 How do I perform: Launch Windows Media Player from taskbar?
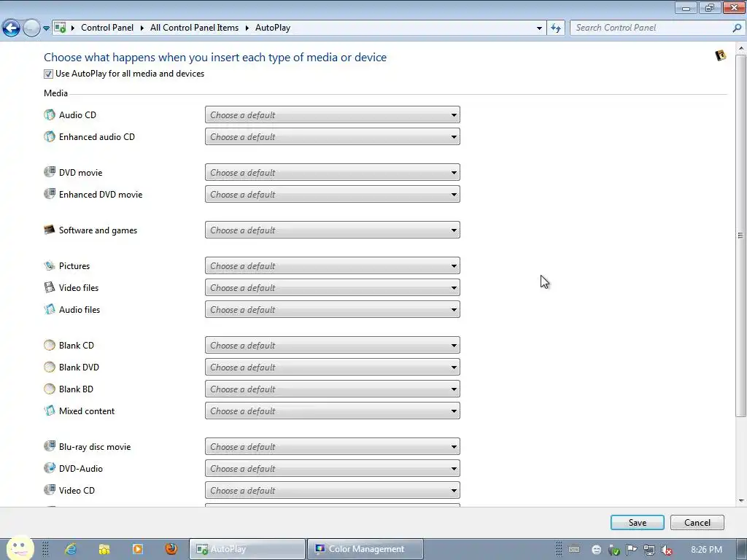(x=138, y=549)
